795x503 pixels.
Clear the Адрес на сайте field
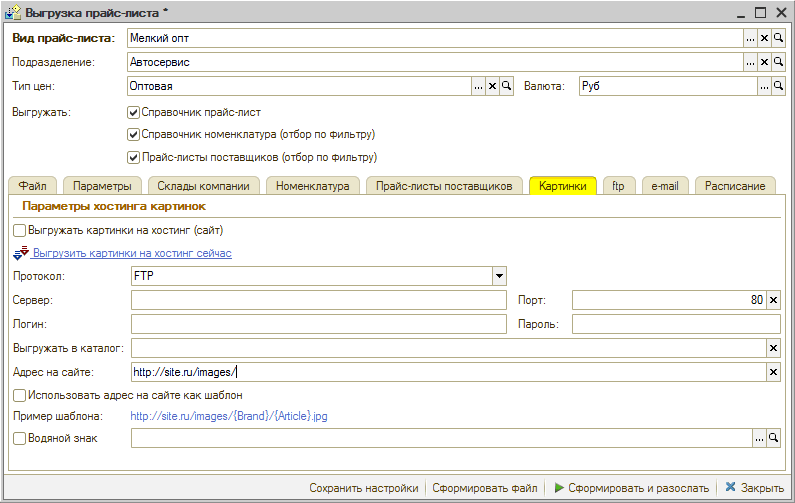tap(772, 372)
